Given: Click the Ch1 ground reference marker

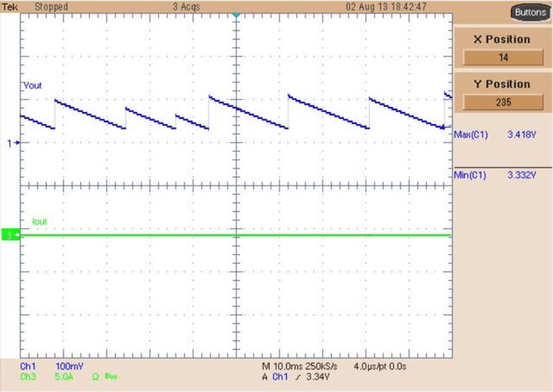Looking at the screenshot, I should (13, 143).
